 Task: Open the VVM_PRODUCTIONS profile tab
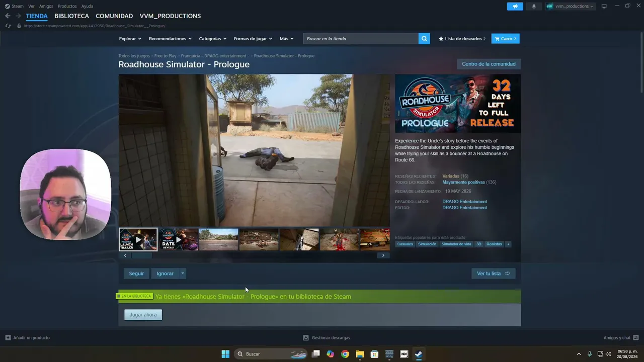(170, 16)
